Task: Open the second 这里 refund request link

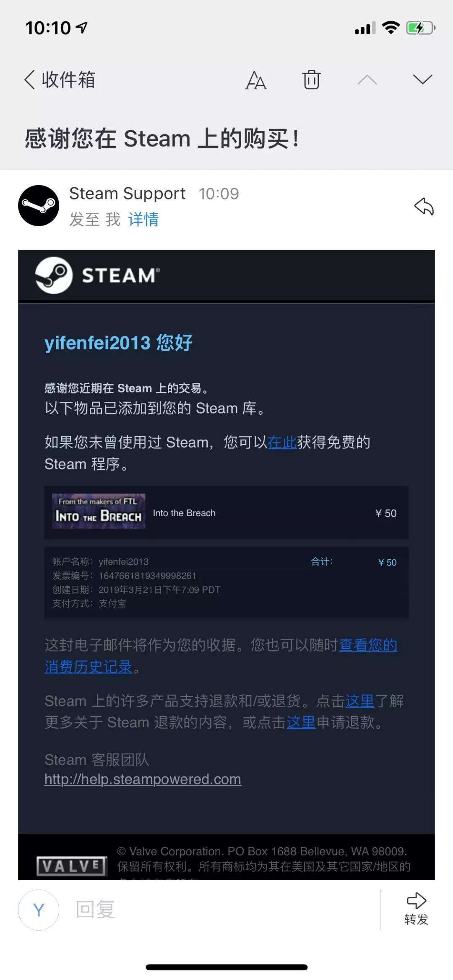Action: (301, 722)
